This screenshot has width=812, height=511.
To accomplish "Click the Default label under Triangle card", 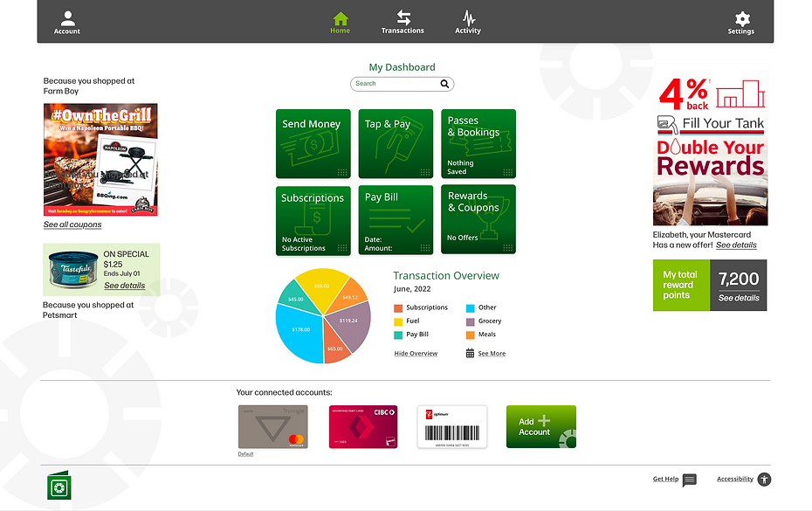I will tap(245, 454).
